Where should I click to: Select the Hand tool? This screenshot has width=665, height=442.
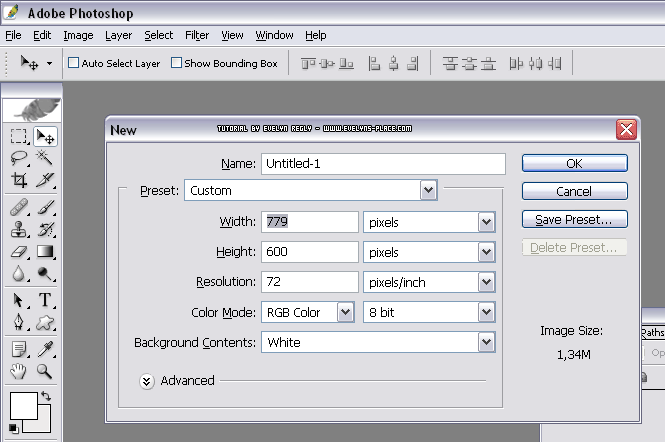[x=19, y=371]
